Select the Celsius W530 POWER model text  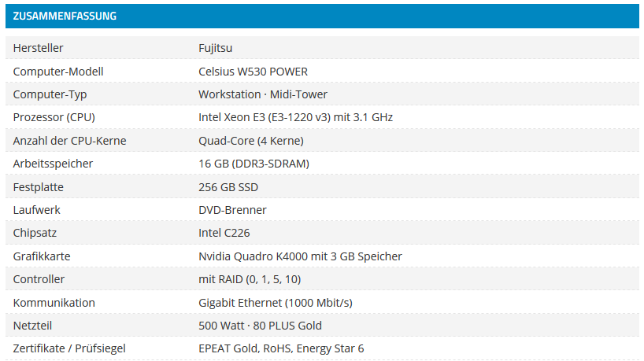253,72
